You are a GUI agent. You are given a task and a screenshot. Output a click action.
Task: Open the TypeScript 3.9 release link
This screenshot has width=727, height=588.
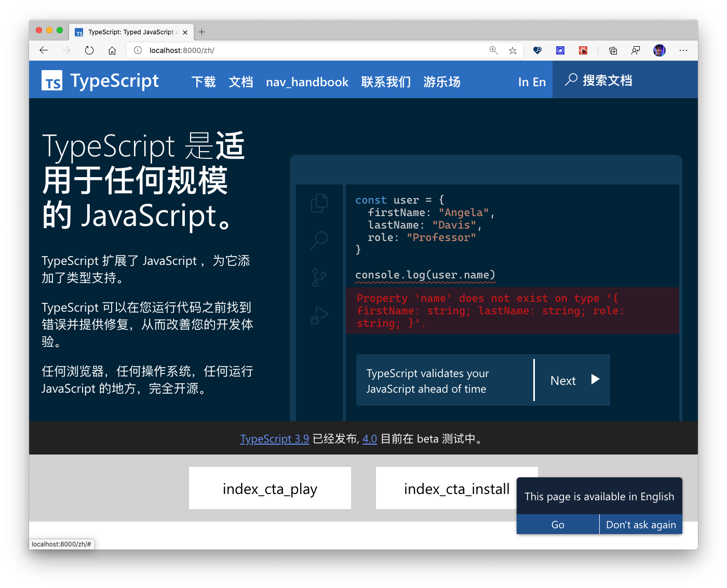[275, 438]
